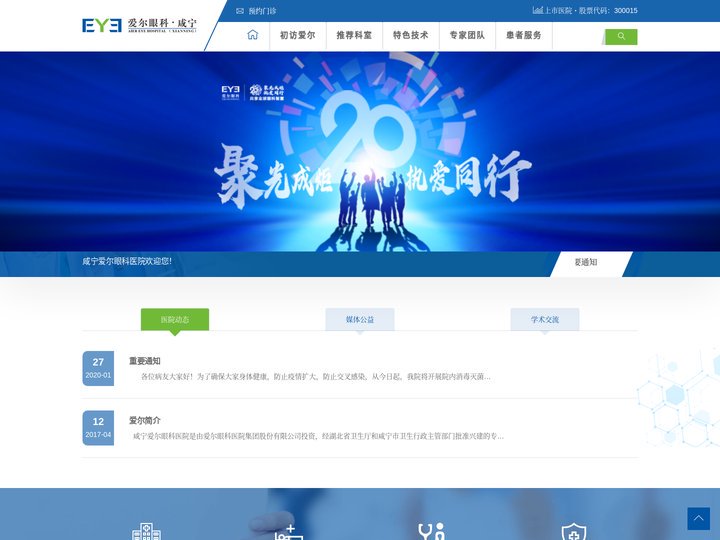Click the envelope icon beside 预约门诊
The width and height of the screenshot is (720, 540).
point(240,11)
